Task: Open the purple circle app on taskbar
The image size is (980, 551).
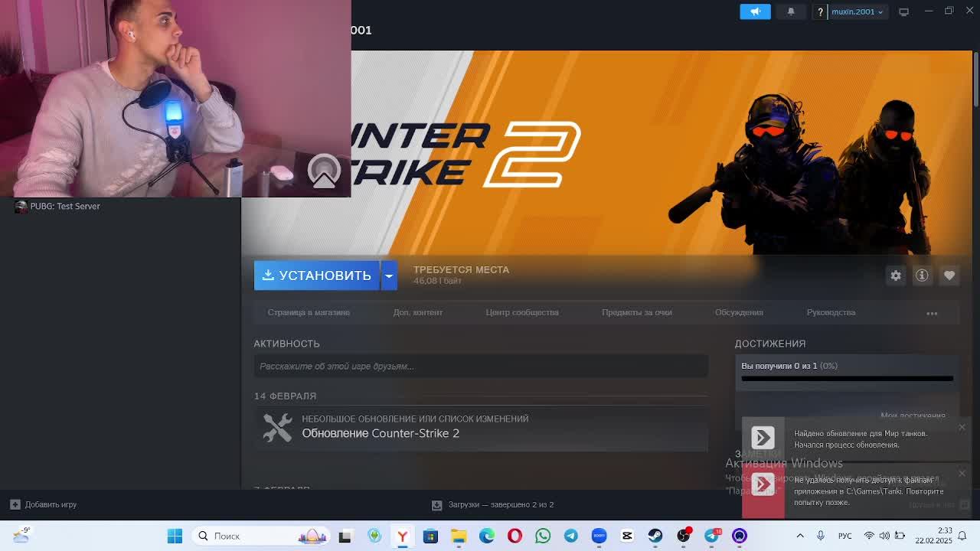Action: tap(740, 536)
